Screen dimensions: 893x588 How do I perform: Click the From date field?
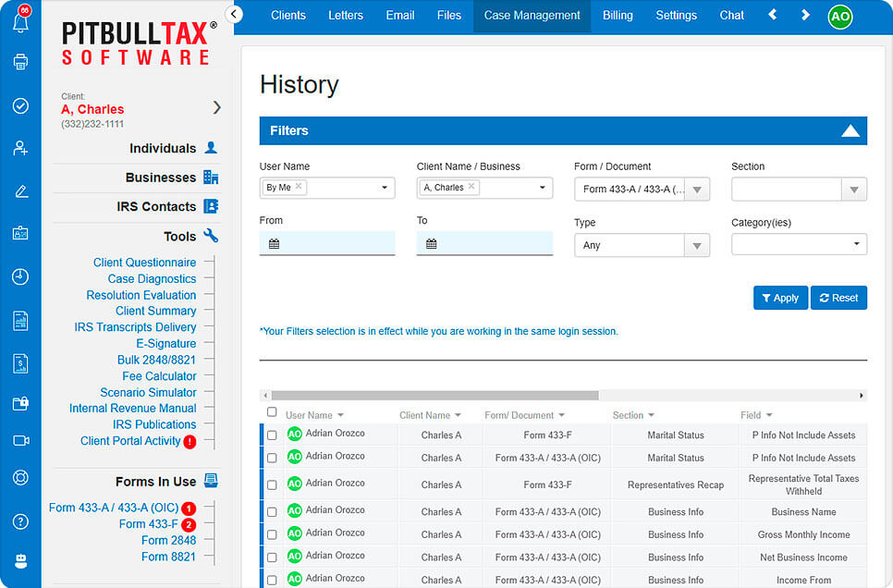tap(327, 243)
